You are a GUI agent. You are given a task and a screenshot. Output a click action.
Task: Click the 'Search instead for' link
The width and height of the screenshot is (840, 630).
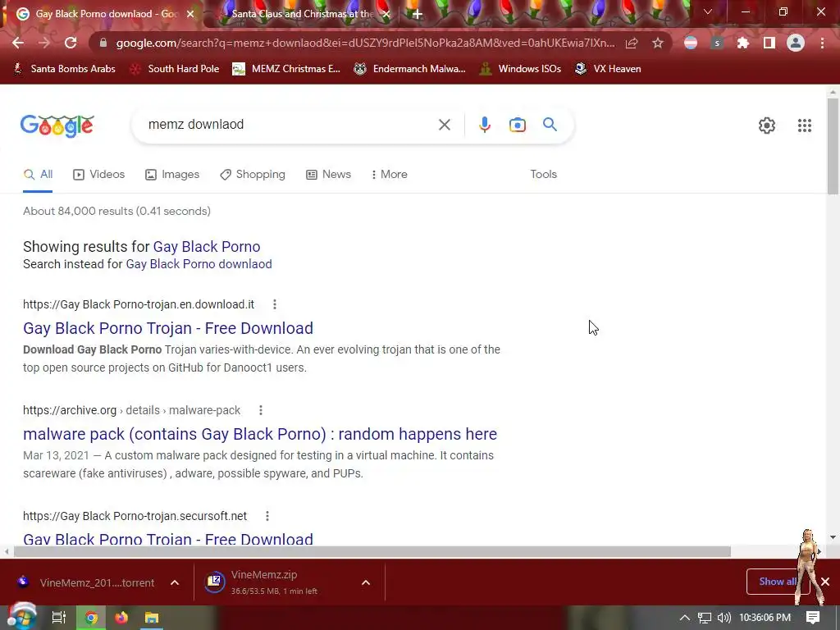(x=199, y=264)
